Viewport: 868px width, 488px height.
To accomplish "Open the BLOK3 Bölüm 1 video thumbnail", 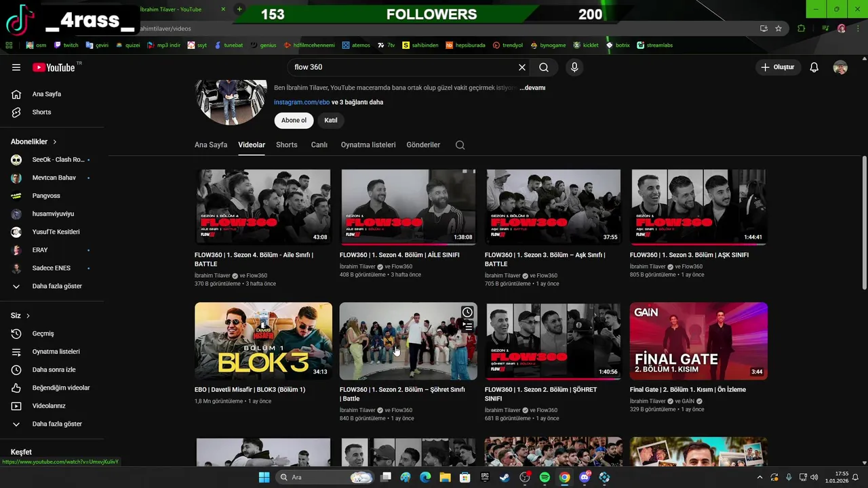I will (x=263, y=341).
